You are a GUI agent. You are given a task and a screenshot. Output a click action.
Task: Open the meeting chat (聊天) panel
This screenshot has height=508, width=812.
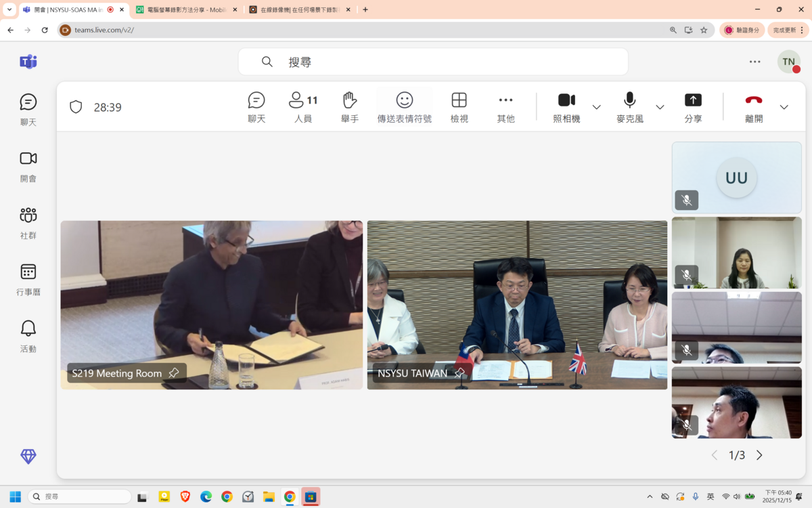click(x=256, y=106)
